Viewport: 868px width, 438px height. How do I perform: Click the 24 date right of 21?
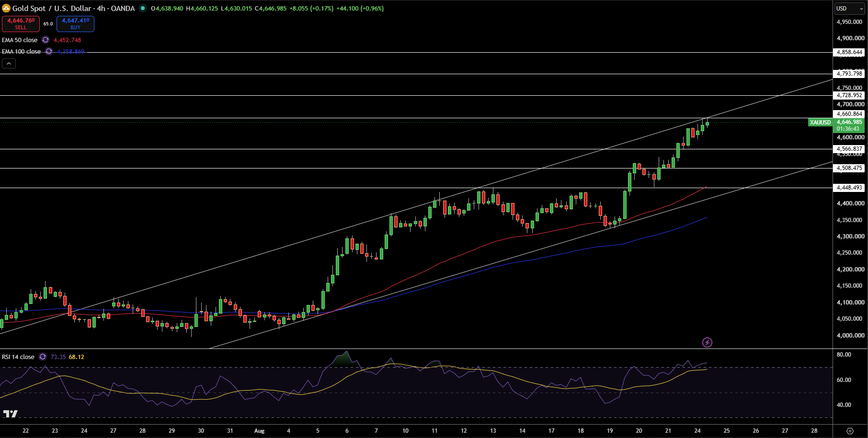pos(697,431)
